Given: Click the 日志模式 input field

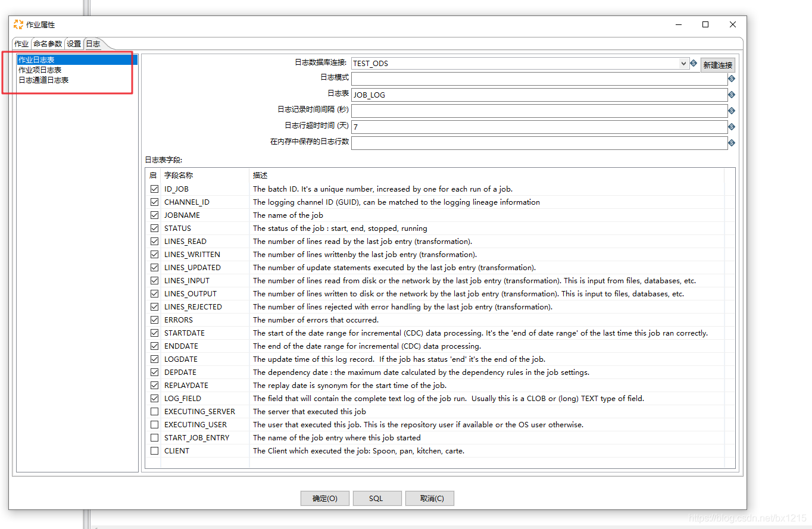Looking at the screenshot, I should click(539, 79).
